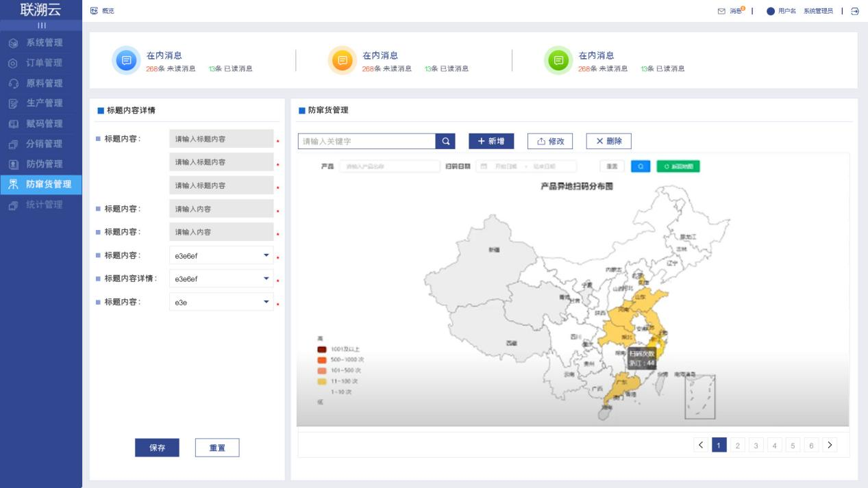868x488 pixels.
Task: Click blue search button in map filter bar
Action: tap(641, 166)
